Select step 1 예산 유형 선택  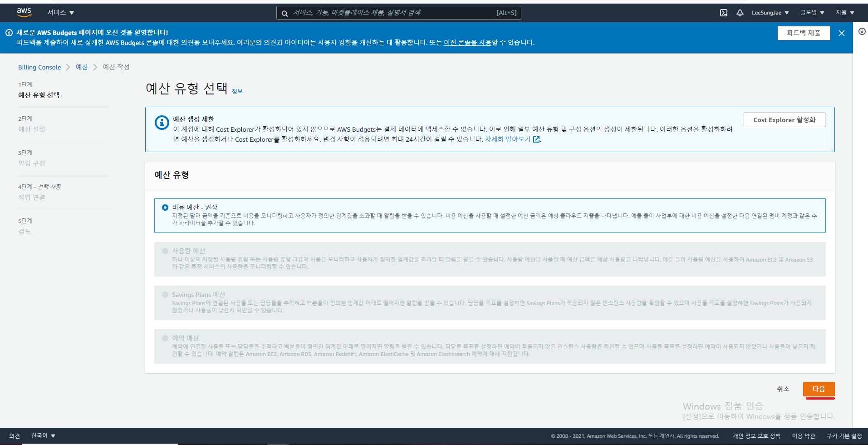point(39,95)
